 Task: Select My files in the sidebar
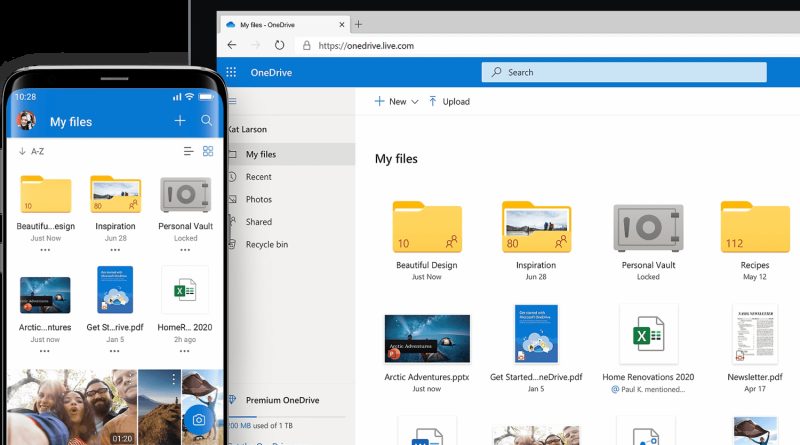[x=291, y=154]
